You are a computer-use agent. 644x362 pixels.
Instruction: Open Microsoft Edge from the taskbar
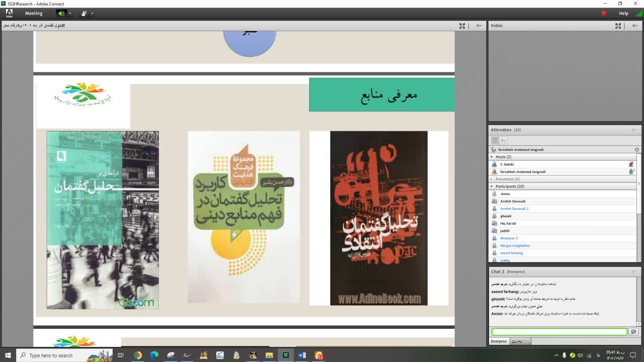(154, 355)
